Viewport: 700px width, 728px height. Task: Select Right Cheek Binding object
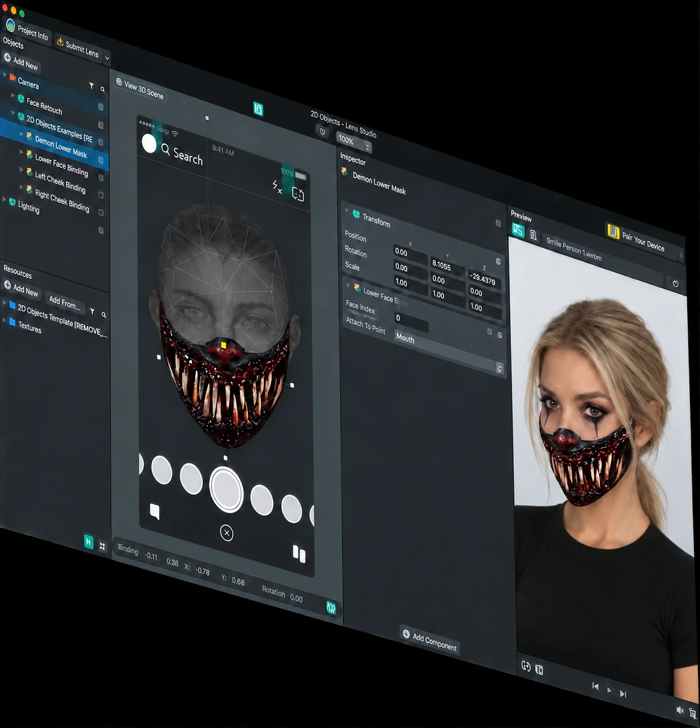click(62, 200)
